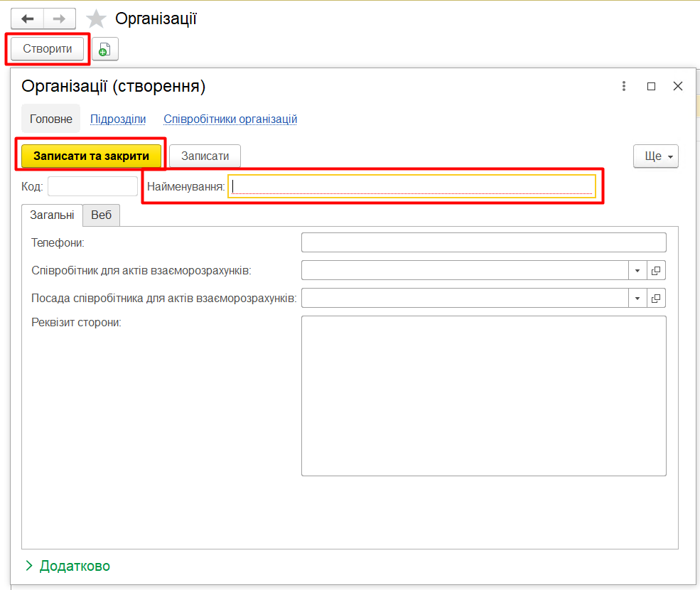
Task: Click the forward navigation arrow
Action: click(60, 18)
